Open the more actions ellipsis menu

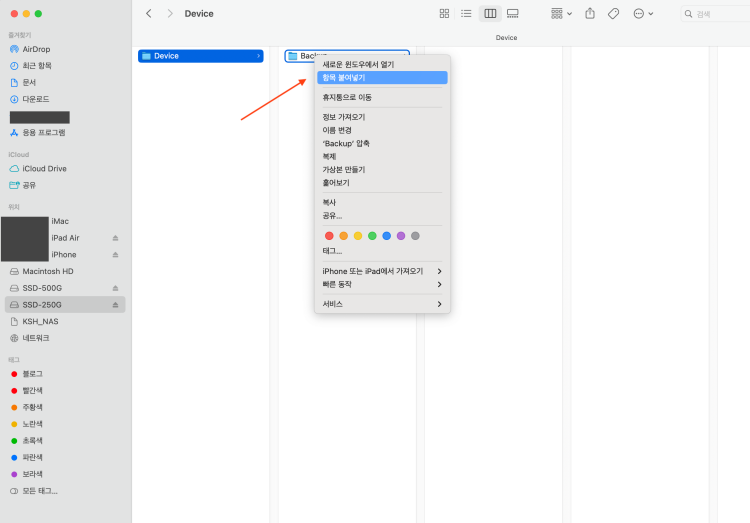pos(643,13)
